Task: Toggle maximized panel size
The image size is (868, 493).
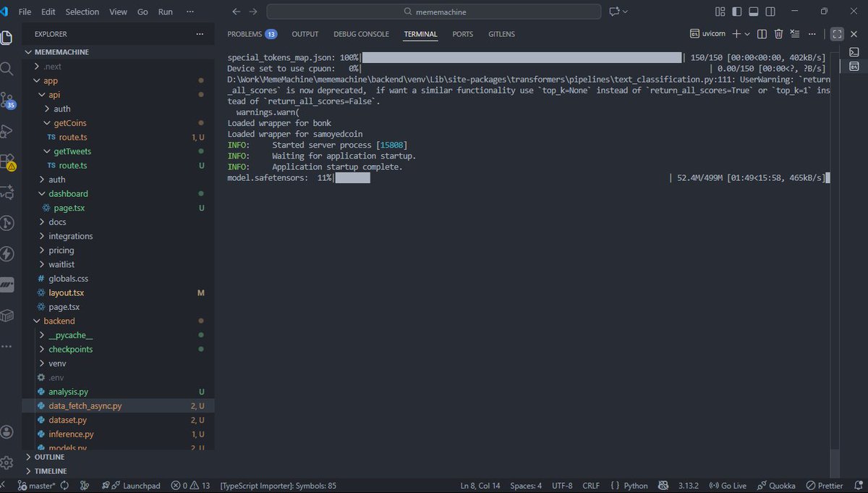Action: 837,33
